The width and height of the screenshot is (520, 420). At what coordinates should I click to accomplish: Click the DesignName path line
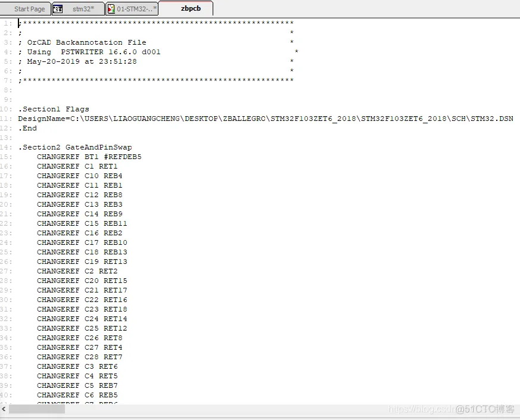click(266, 119)
